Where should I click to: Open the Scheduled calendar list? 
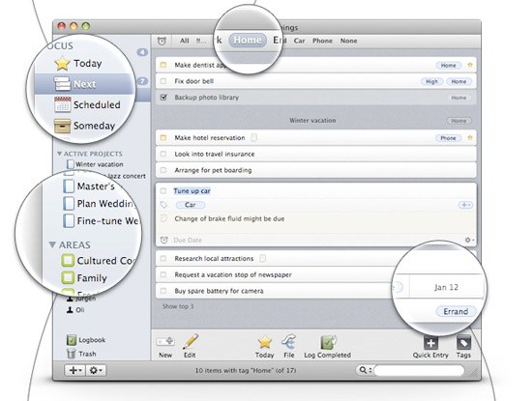click(87, 104)
